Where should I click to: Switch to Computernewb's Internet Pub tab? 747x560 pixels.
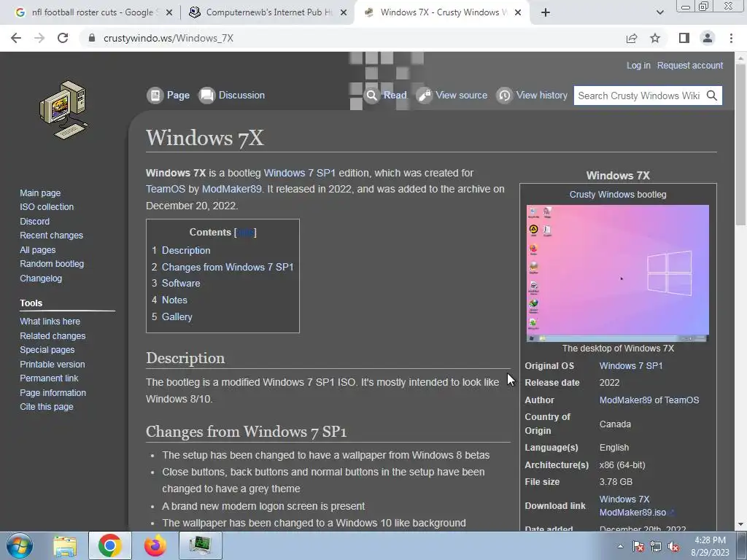267,12
